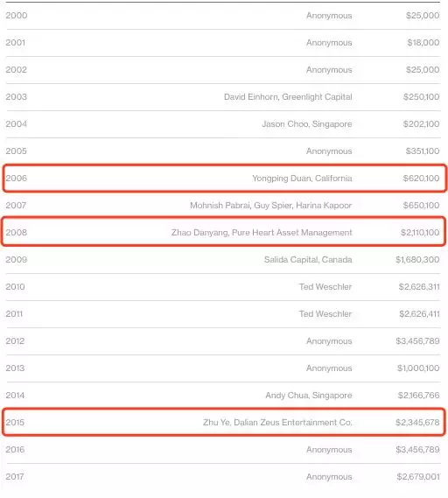Select the $650,100 amount for 2007

(422, 206)
